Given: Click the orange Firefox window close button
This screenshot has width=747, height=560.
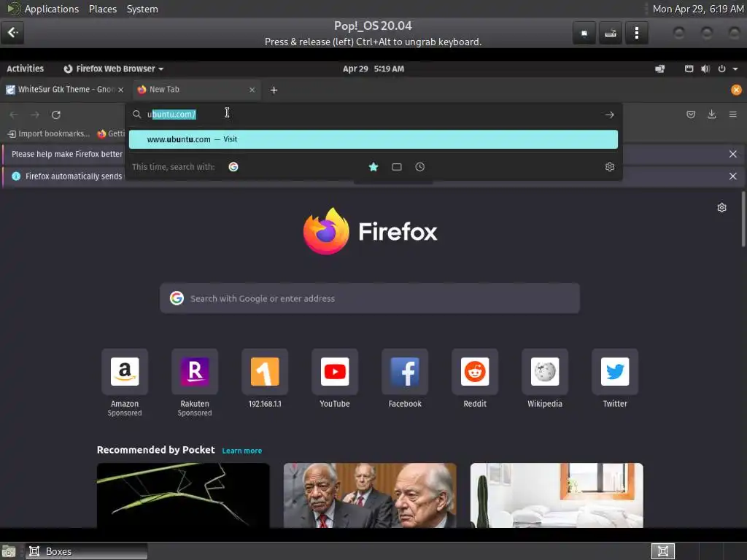Looking at the screenshot, I should click(736, 90).
